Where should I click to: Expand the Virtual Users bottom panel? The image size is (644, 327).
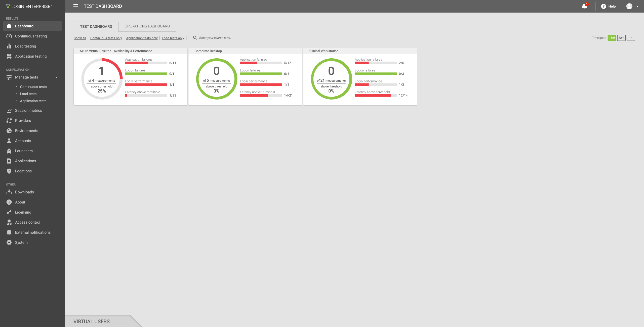pos(92,321)
